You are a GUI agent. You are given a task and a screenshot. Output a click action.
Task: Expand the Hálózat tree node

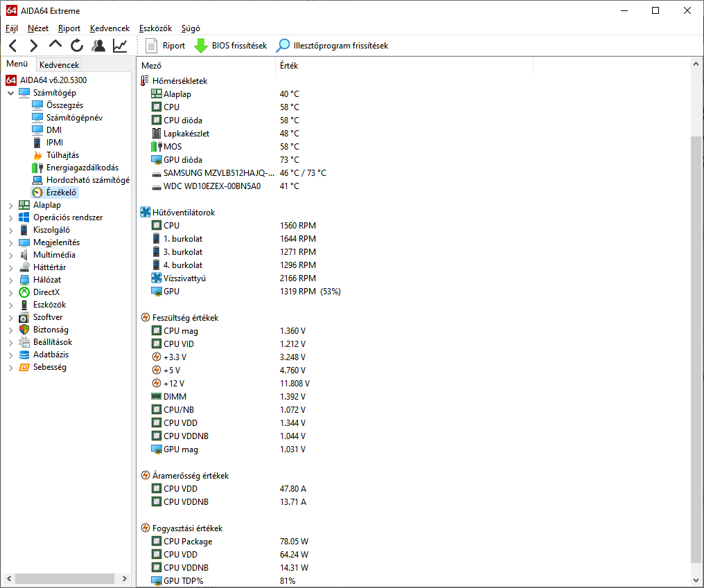coord(11,280)
